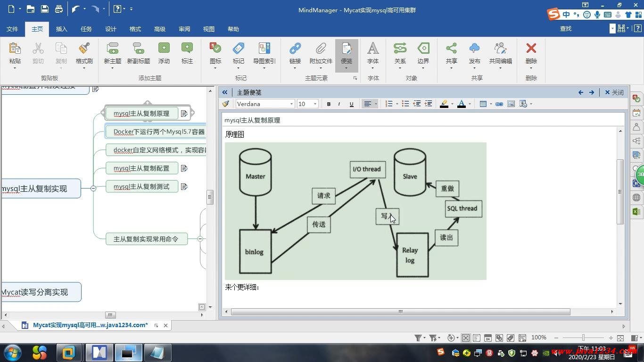
Task: Open the font size 10 dropdown
Action: point(315,104)
